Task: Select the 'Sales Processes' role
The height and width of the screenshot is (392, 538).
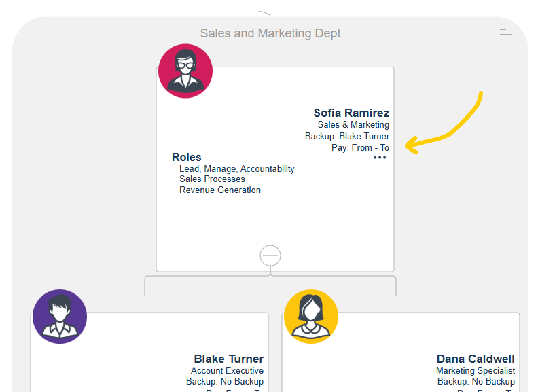Action: (x=212, y=179)
